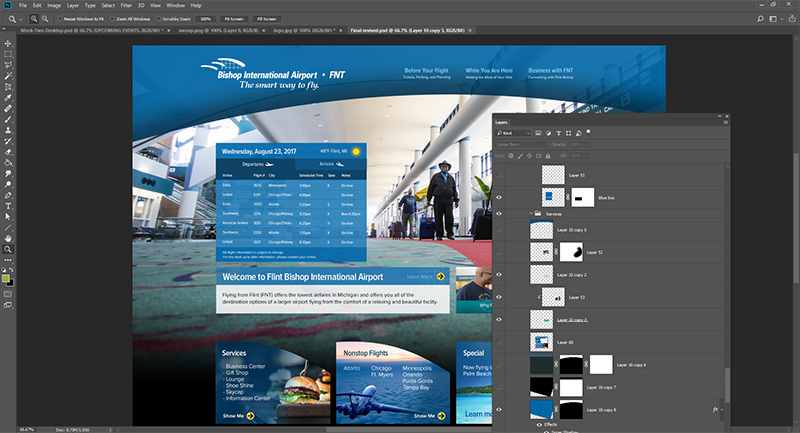Click the Fill Screen button
Viewport: 800px width, 433px height.
pyautogui.click(x=266, y=19)
